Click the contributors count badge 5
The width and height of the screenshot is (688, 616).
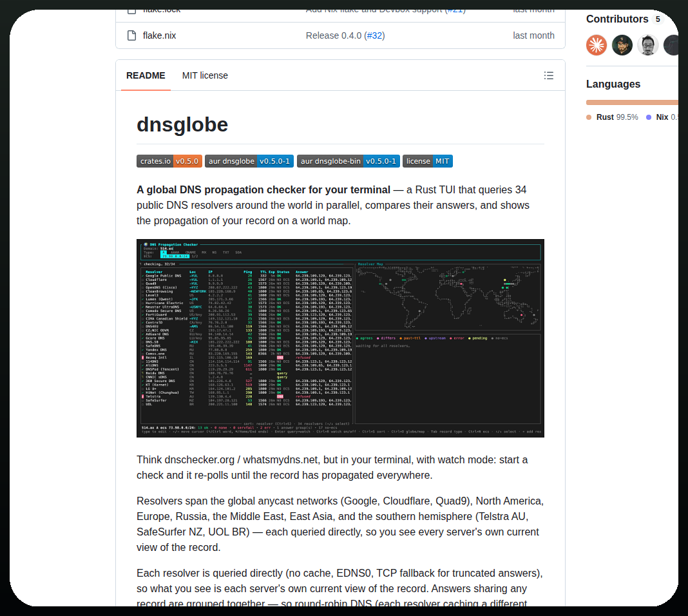point(658,19)
